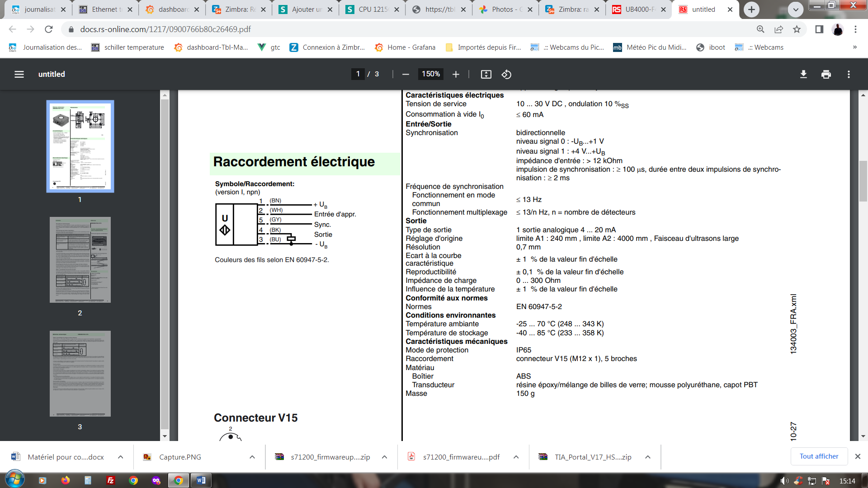Bookmark this page with star icon
Screen dimensions: 868x488
[x=797, y=29]
